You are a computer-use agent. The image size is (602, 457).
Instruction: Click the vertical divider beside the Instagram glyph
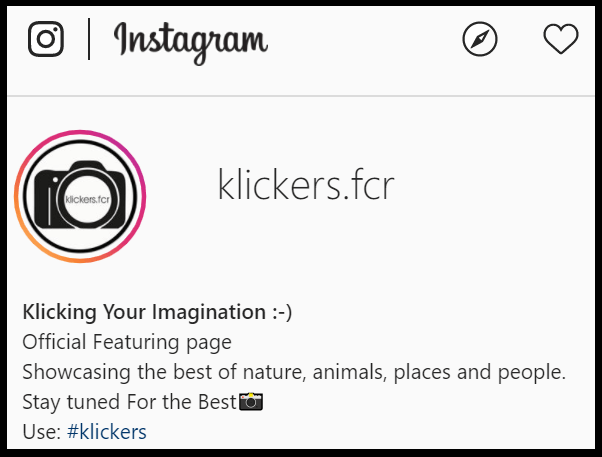[x=88, y=39]
